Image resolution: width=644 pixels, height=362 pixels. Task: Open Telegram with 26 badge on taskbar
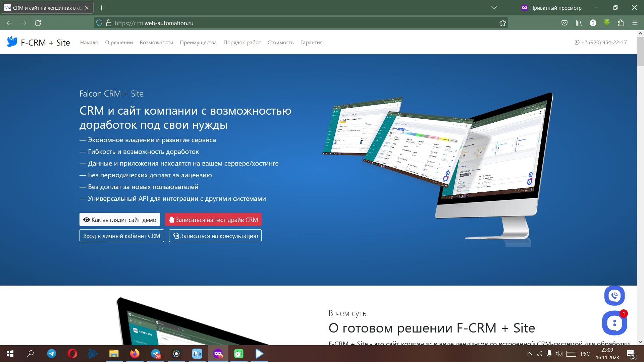click(156, 354)
